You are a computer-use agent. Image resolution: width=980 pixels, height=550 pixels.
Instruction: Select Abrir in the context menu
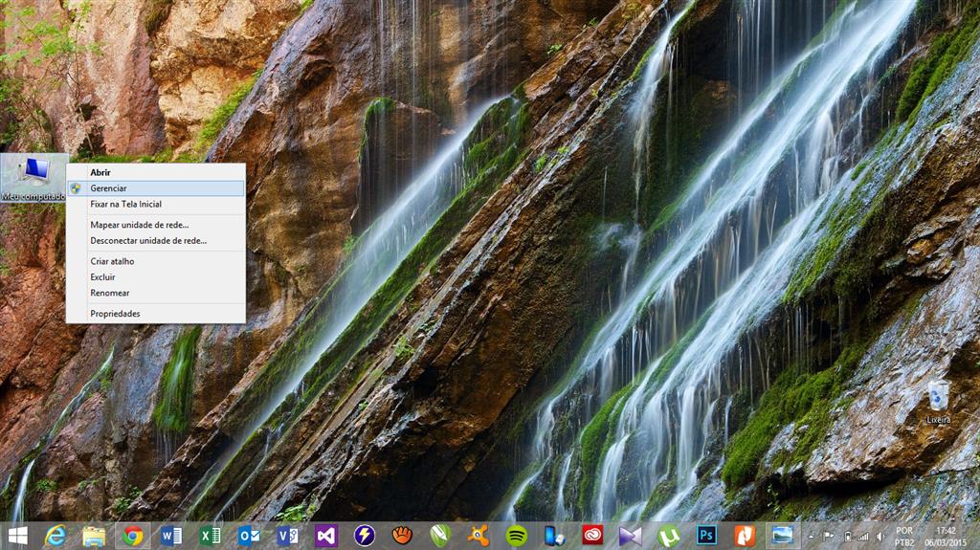tap(156, 172)
